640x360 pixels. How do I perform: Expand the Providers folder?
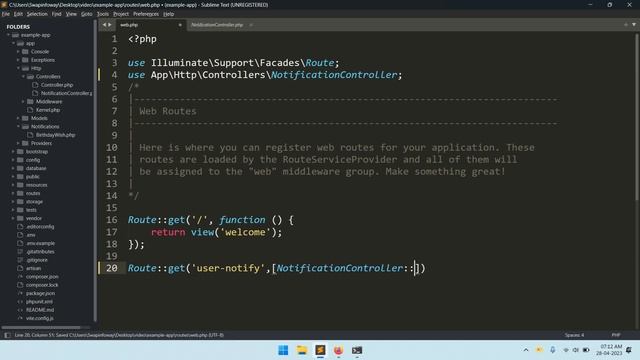(x=18, y=143)
